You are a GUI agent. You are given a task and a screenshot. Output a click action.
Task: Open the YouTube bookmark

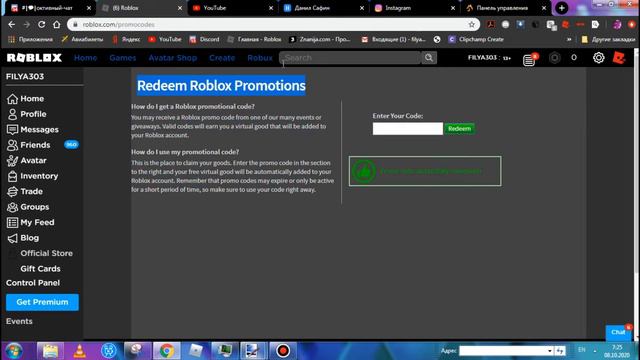point(165,40)
